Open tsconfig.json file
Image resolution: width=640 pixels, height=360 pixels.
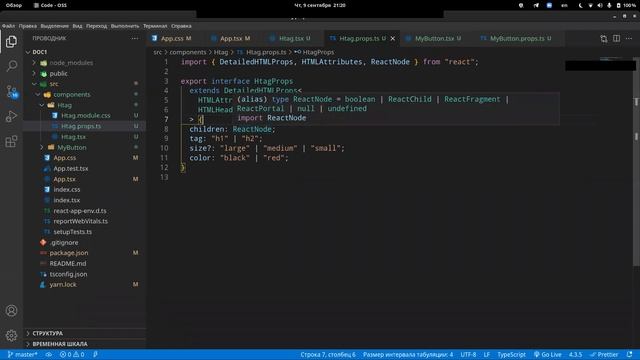tap(68, 274)
